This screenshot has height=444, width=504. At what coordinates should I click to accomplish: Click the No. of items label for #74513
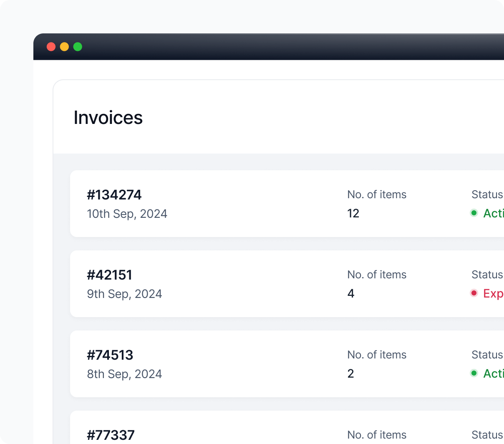[x=377, y=355]
